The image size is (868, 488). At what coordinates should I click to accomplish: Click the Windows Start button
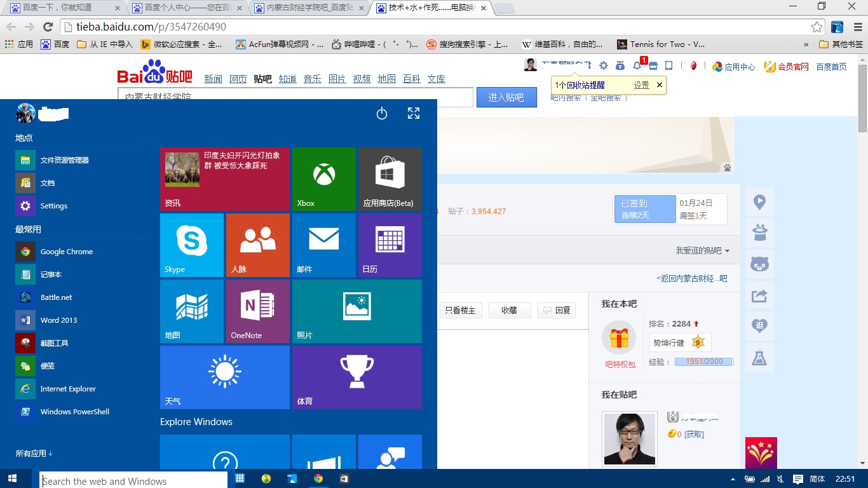click(x=12, y=478)
